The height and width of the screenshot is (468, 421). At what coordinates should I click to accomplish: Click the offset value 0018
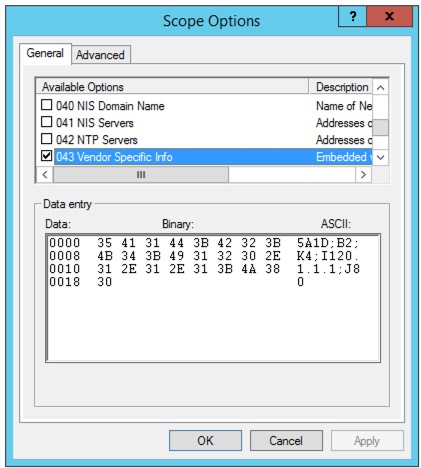65,282
